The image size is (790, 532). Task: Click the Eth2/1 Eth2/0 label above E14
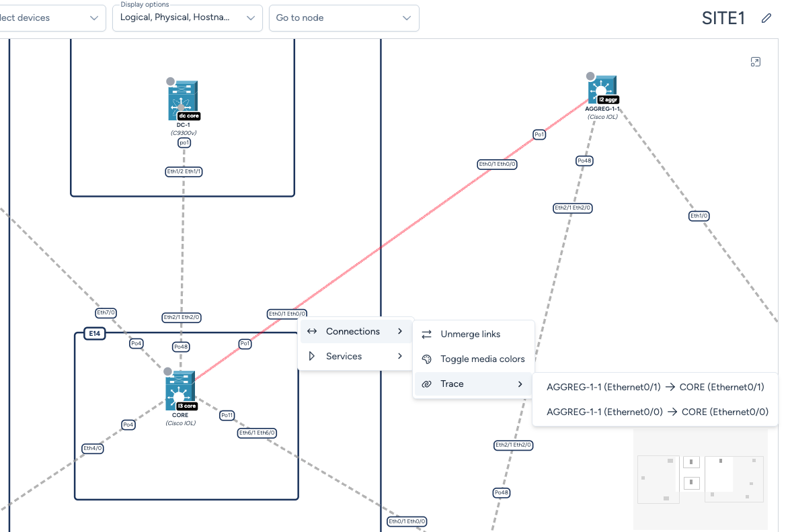pos(182,318)
